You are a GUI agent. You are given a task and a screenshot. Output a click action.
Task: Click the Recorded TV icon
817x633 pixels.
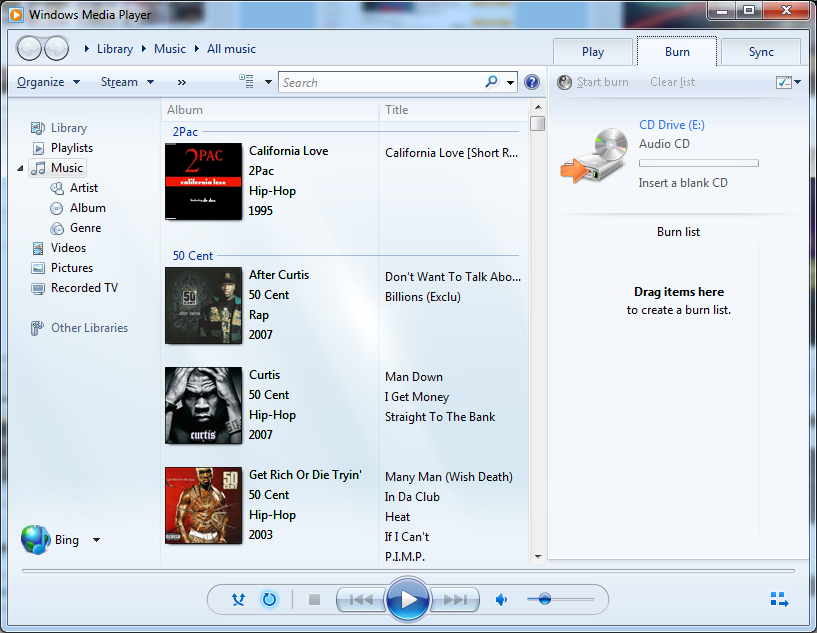pyautogui.click(x=38, y=289)
